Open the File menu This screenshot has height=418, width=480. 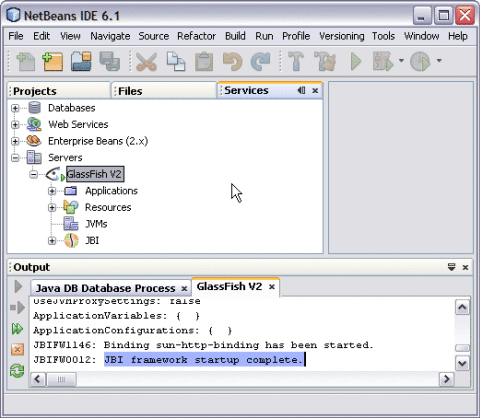point(16,36)
